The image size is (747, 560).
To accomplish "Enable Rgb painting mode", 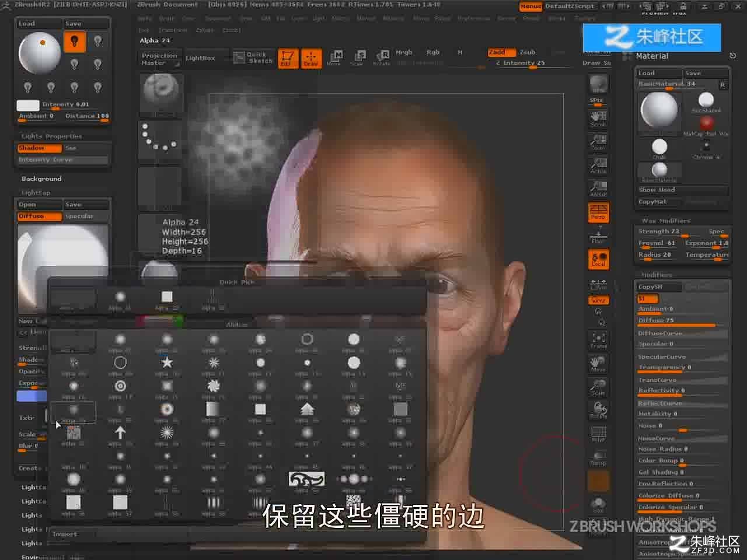I will (x=433, y=52).
